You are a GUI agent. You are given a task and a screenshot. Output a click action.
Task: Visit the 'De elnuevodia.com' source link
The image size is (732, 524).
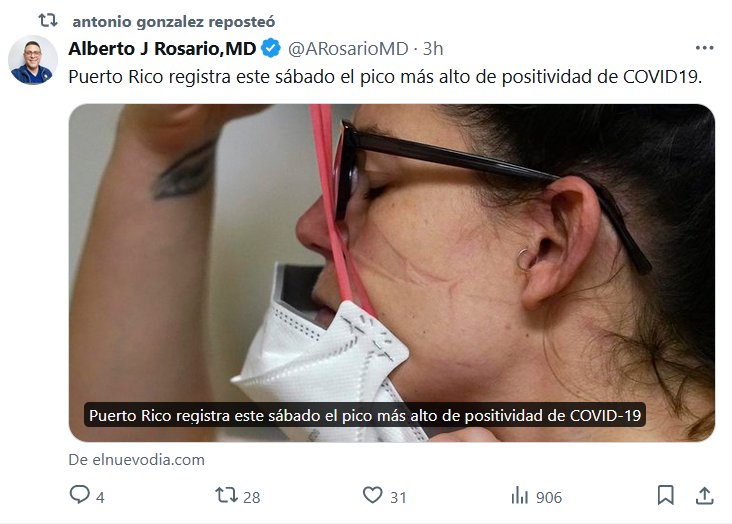[136, 460]
